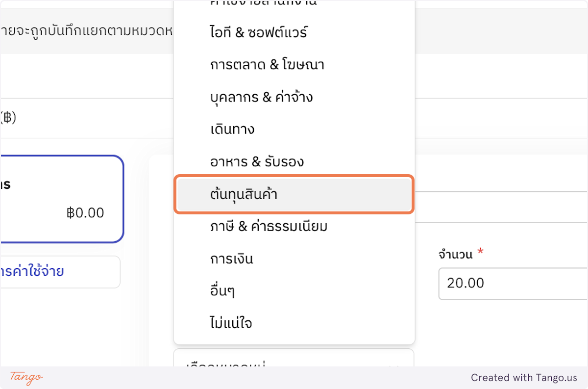Open the เลือกหมวดหมู่ dropdown below
This screenshot has width=588, height=389.
click(294, 363)
